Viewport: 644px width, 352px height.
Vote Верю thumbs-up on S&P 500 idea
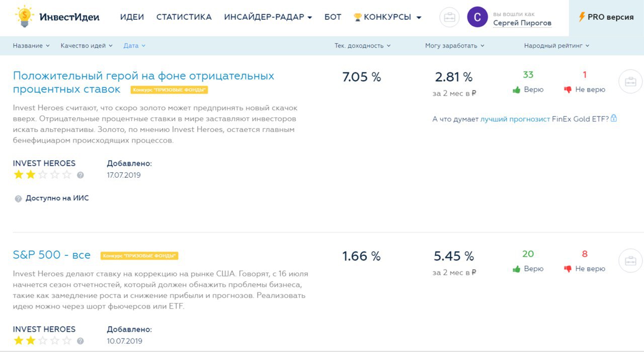click(x=517, y=269)
